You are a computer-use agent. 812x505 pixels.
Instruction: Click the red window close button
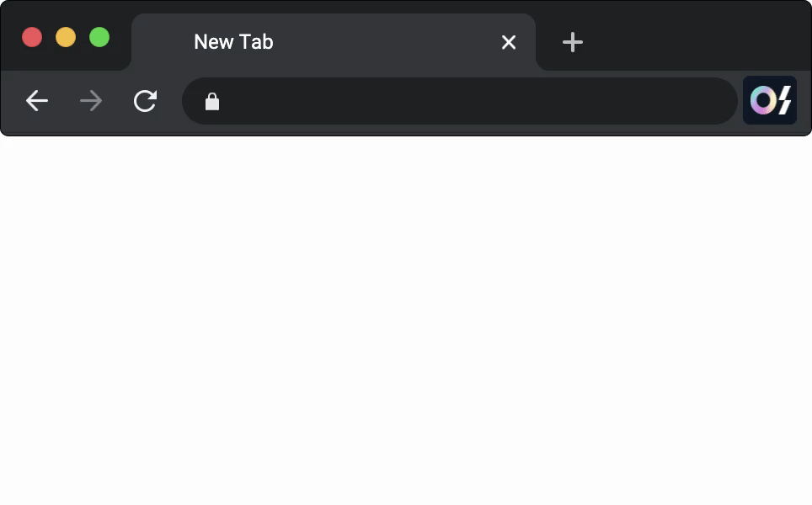point(32,37)
